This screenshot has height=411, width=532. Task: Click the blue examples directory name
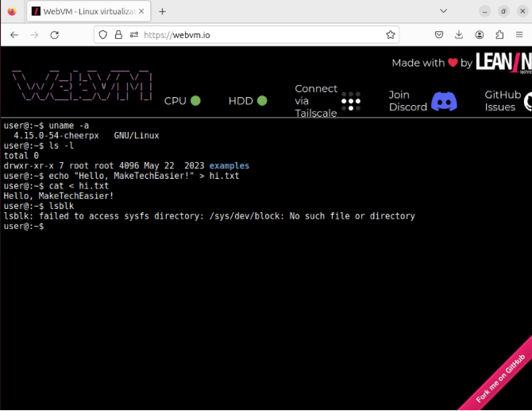pos(229,166)
